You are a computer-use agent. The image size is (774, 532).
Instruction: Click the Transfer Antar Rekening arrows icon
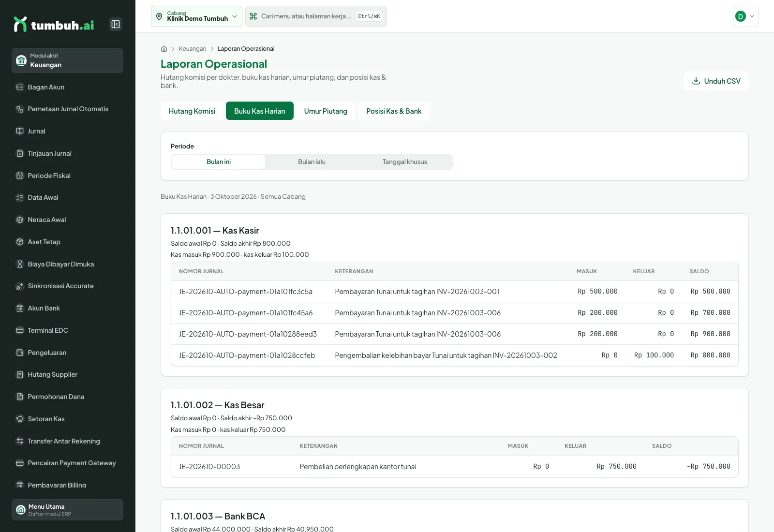[x=20, y=441]
